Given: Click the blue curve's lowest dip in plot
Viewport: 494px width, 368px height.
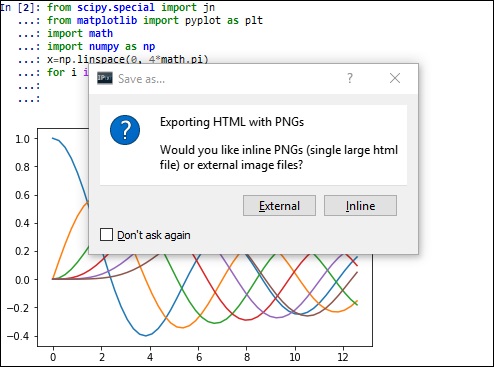Looking at the screenshot, I should tap(145, 335).
